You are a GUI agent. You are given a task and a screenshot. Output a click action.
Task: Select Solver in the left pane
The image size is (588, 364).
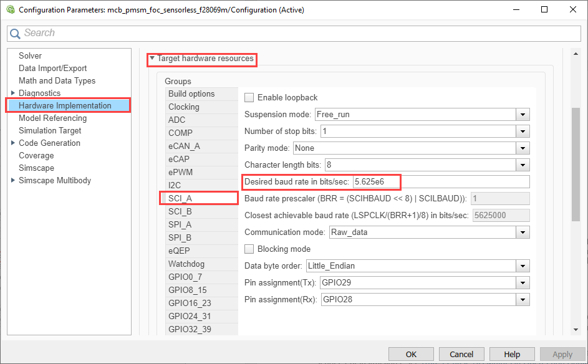(x=30, y=56)
